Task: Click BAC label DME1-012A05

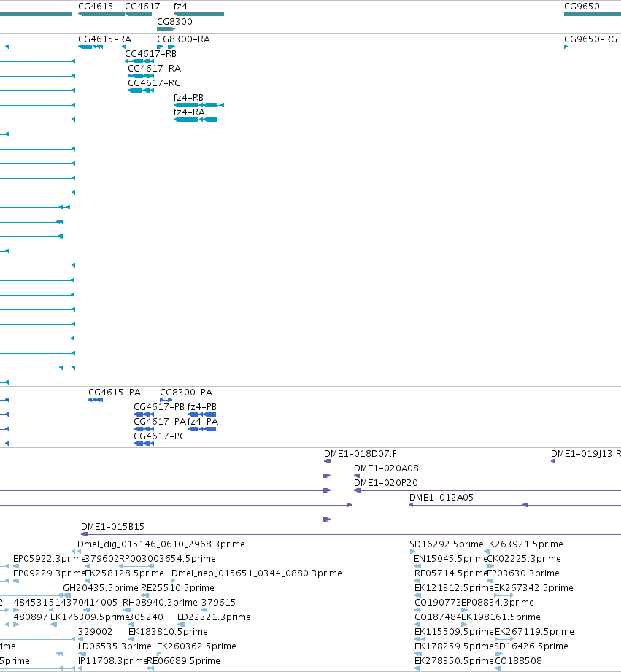Action: click(x=441, y=498)
